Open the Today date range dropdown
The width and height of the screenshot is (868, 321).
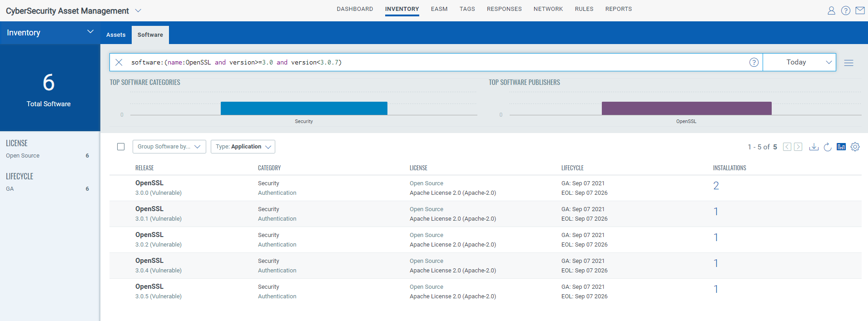[x=799, y=62]
